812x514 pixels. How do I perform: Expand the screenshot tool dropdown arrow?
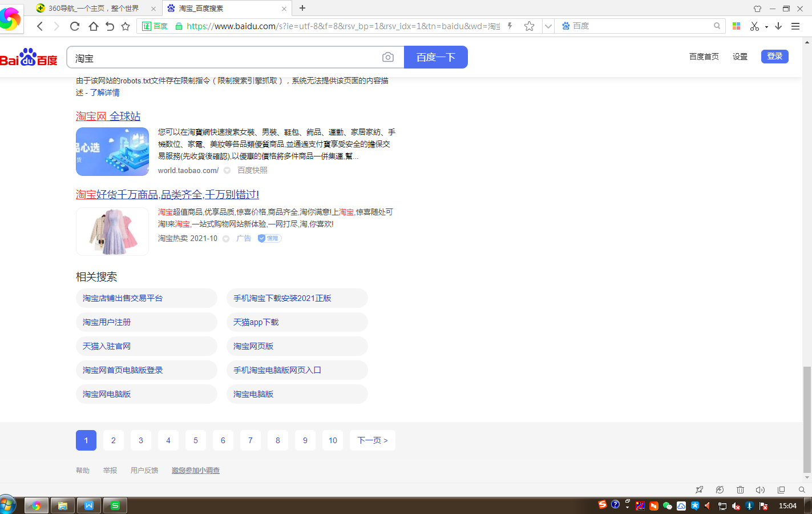(x=766, y=27)
